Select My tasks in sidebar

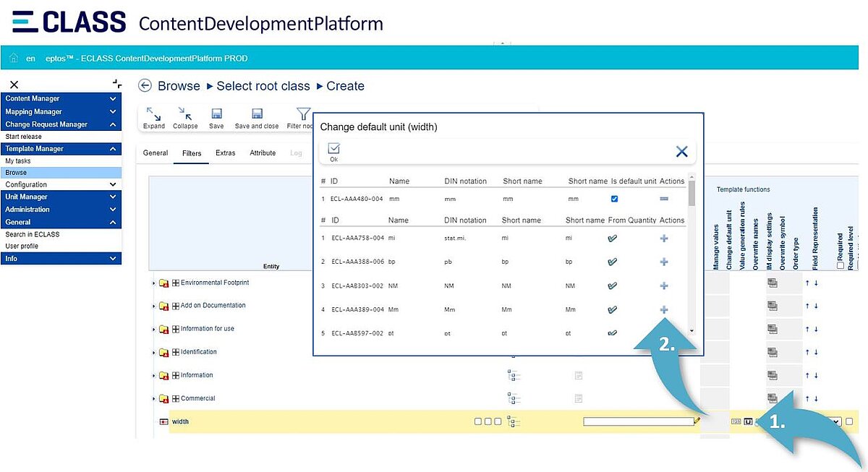tap(18, 161)
